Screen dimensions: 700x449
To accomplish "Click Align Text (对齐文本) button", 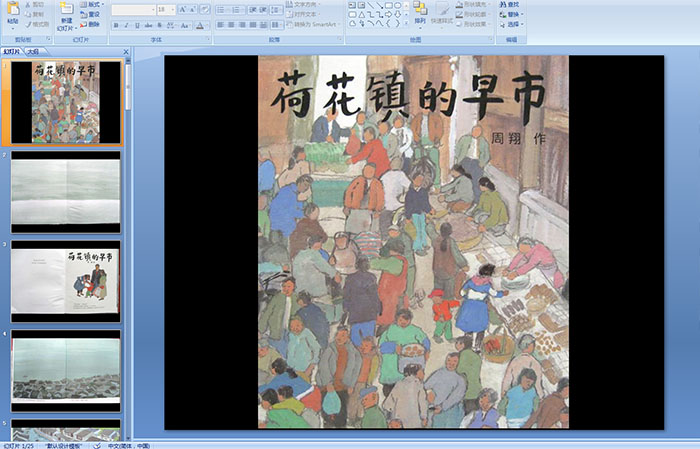I will click(303, 14).
